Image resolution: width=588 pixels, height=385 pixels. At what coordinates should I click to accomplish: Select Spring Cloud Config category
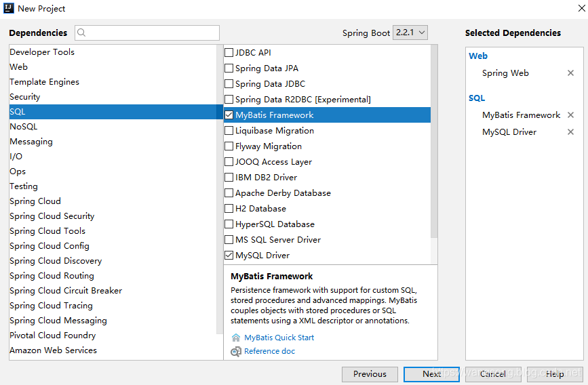[x=50, y=246]
